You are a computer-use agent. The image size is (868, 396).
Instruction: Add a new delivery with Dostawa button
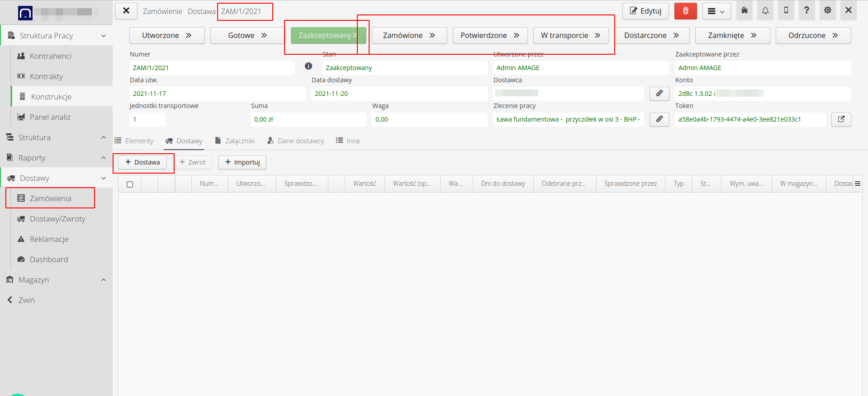click(x=142, y=162)
